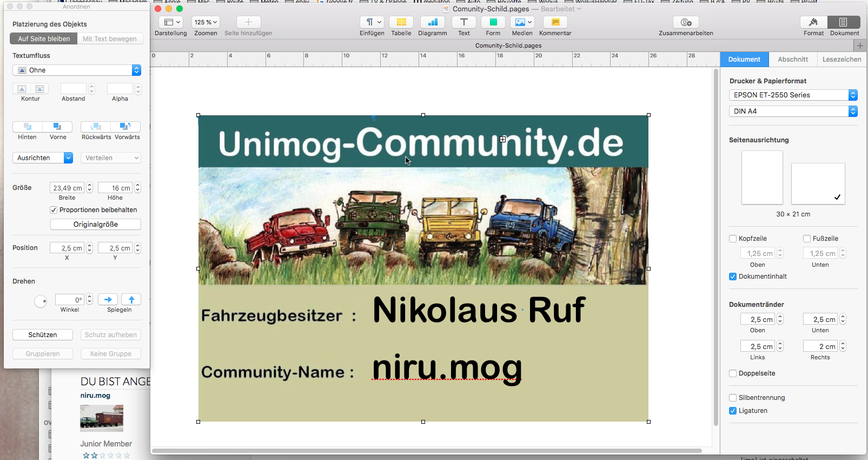This screenshot has height=460, width=868.
Task: Enable the Doppelseite checkbox
Action: [733, 373]
